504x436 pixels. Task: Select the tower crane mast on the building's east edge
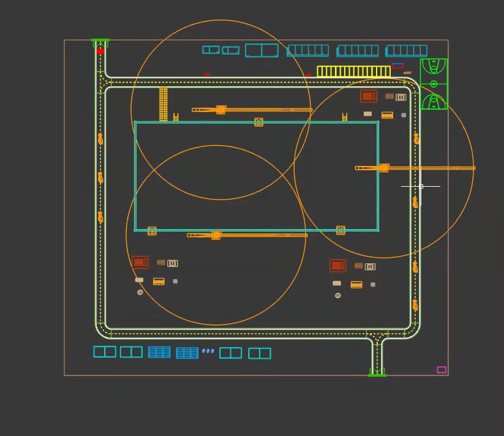pyautogui.click(x=384, y=168)
